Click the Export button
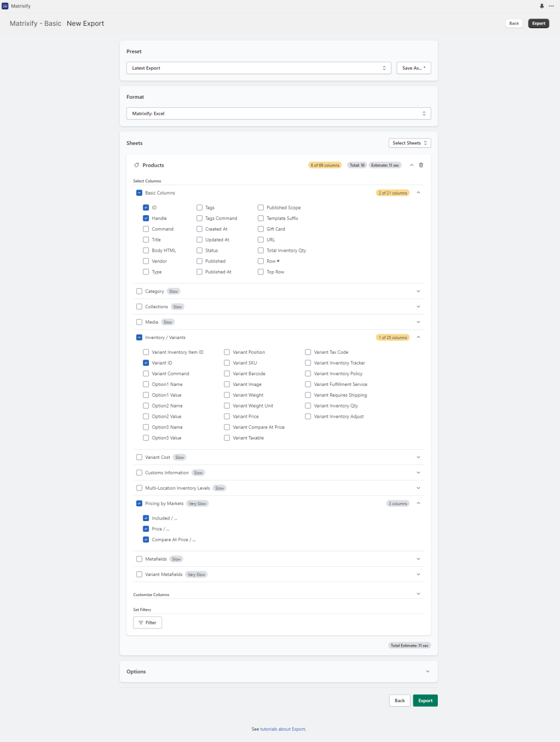The width and height of the screenshot is (560, 742). [425, 700]
